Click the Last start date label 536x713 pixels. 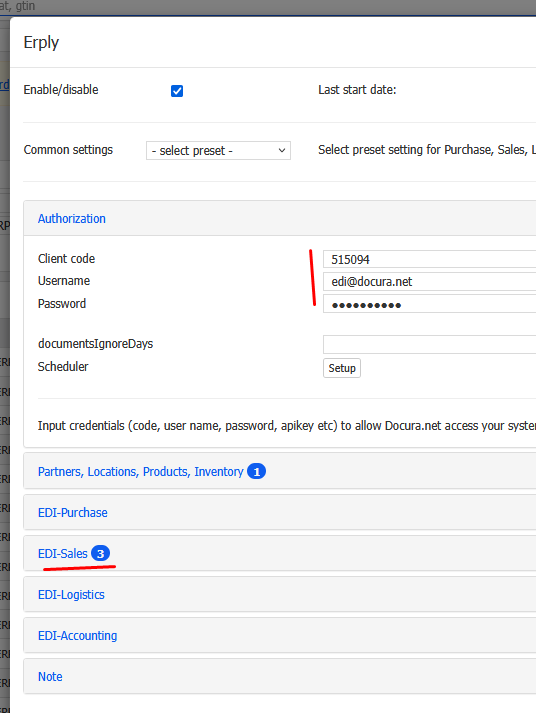357,90
